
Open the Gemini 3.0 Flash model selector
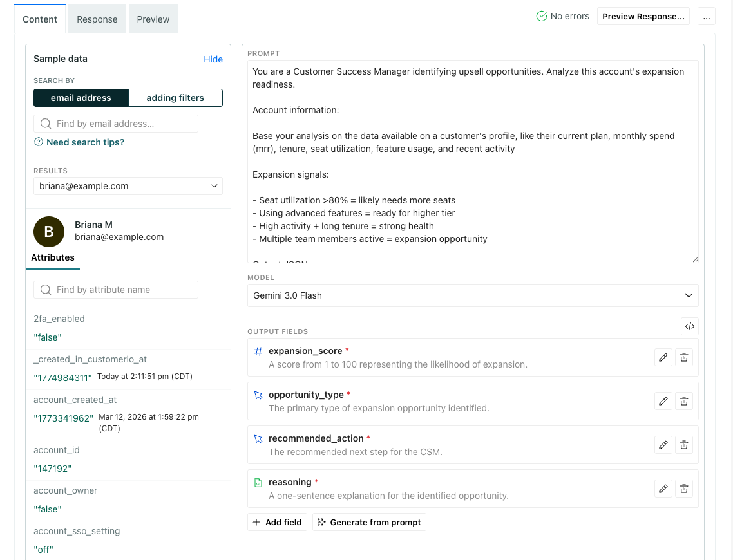pyautogui.click(x=473, y=295)
